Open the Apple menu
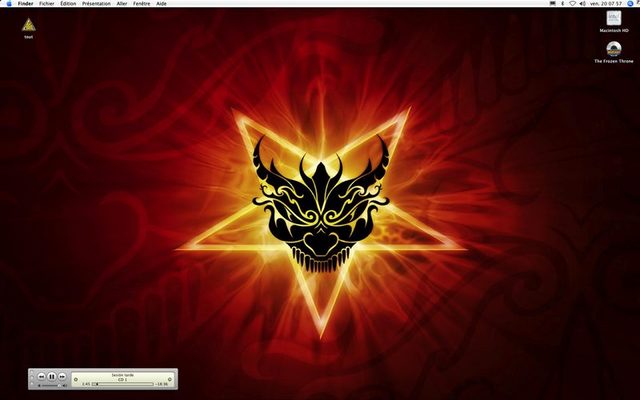Viewport: 640px width, 400px height. 9,3
